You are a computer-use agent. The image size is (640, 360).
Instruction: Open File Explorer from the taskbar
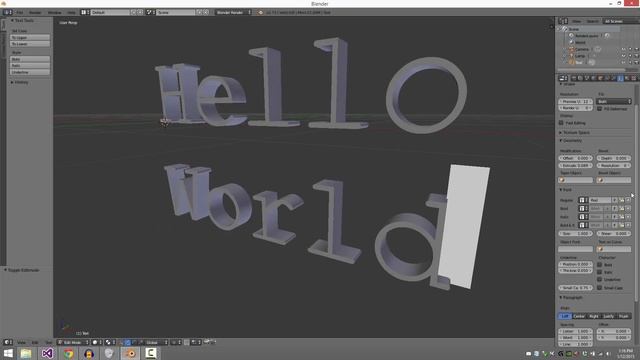pyautogui.click(x=26, y=353)
